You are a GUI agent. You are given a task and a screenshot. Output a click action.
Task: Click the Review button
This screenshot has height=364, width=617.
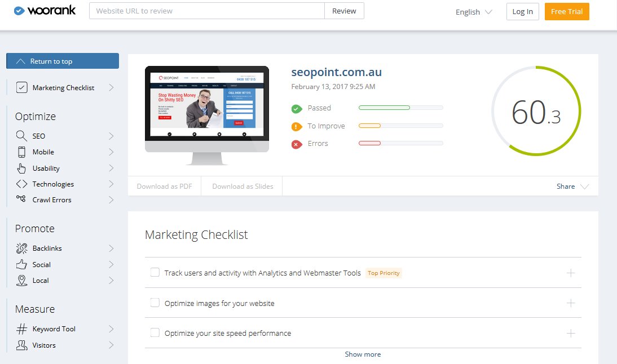(x=344, y=11)
